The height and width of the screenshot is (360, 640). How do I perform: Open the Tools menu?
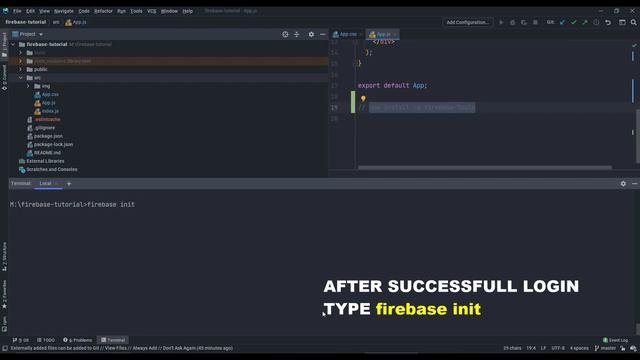136,11
